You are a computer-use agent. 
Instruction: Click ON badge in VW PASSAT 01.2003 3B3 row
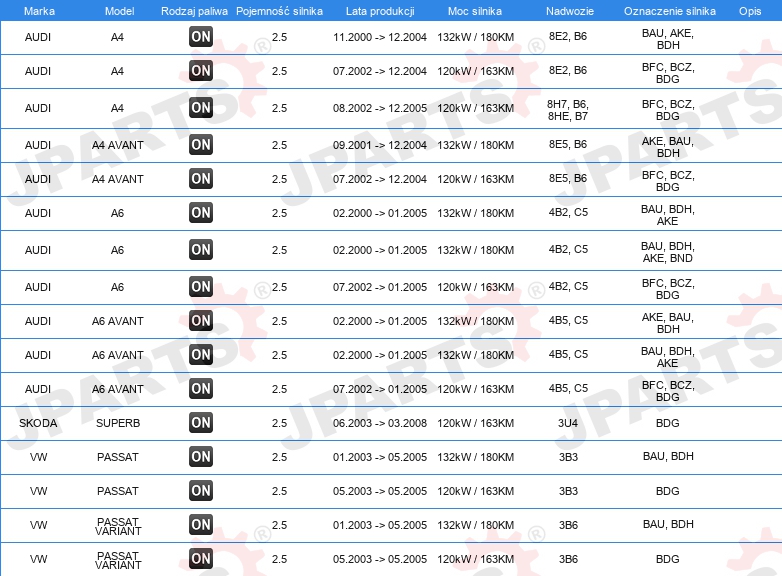point(201,456)
